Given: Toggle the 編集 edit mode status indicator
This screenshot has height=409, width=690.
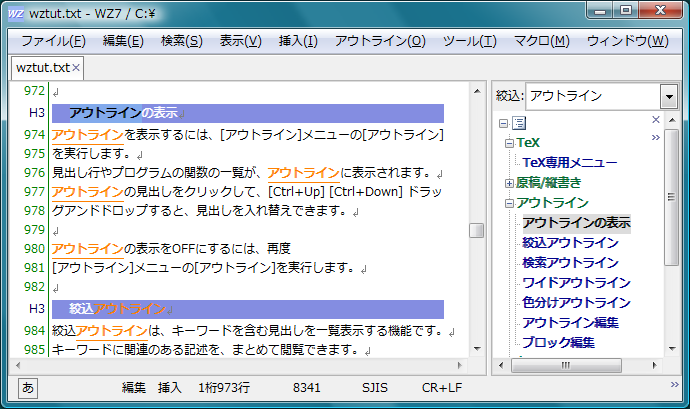Looking at the screenshot, I should point(135,387).
